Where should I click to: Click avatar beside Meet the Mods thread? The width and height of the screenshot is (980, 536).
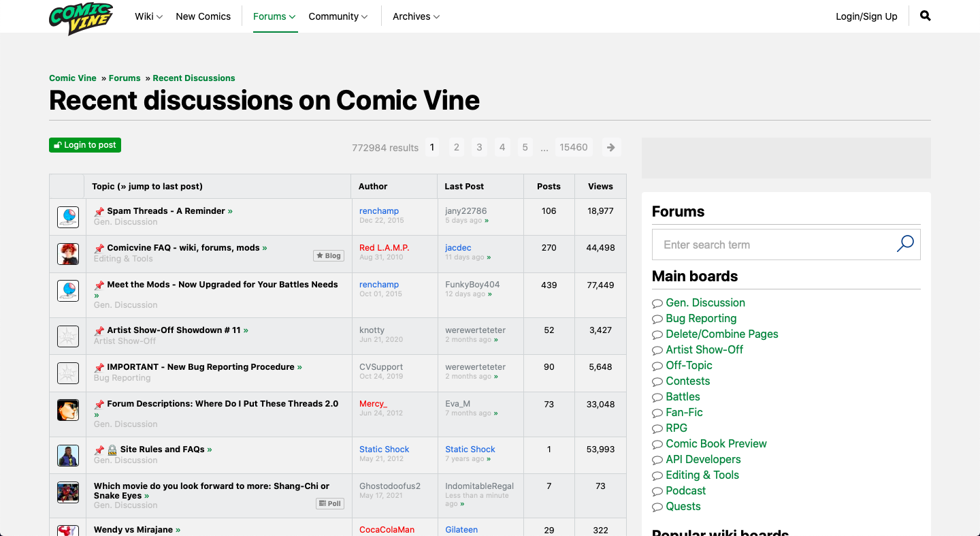coord(68,291)
